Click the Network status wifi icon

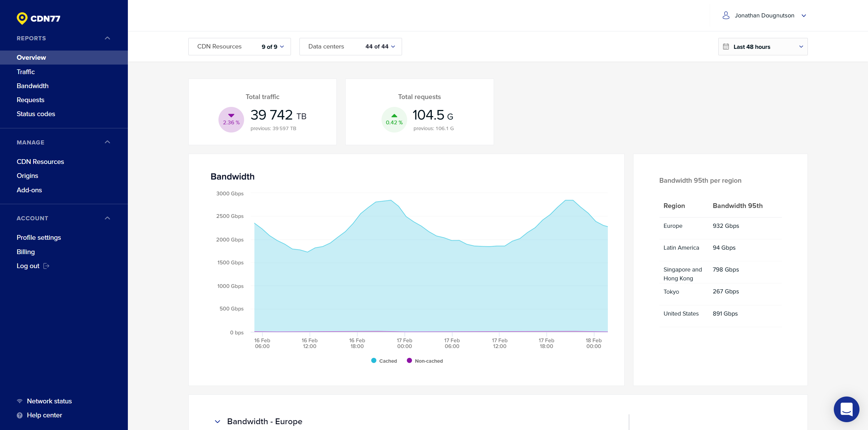coord(20,401)
